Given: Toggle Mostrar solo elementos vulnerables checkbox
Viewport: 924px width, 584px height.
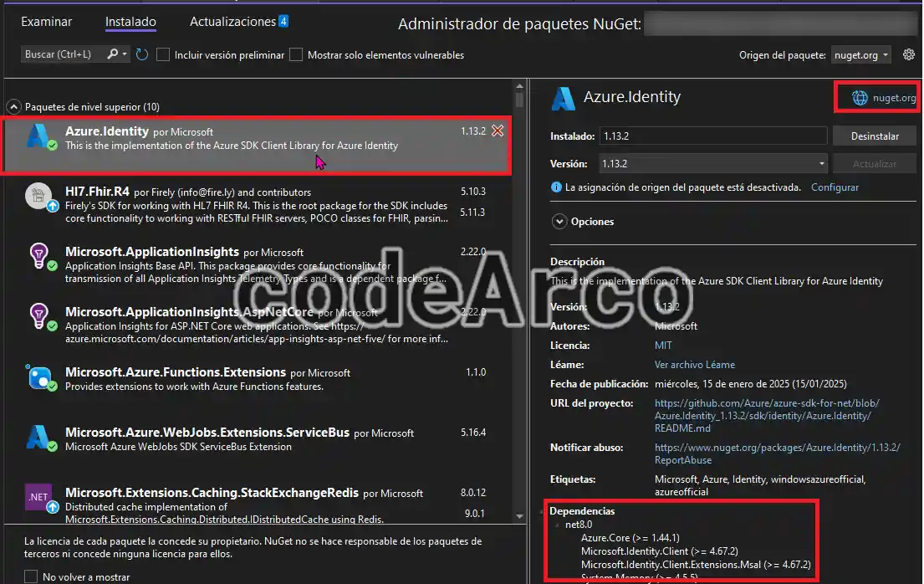Looking at the screenshot, I should [296, 55].
